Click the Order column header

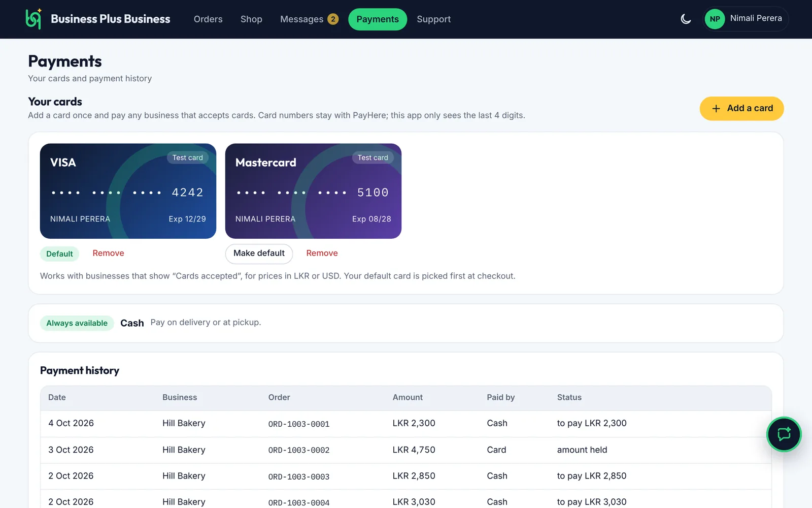point(279,397)
